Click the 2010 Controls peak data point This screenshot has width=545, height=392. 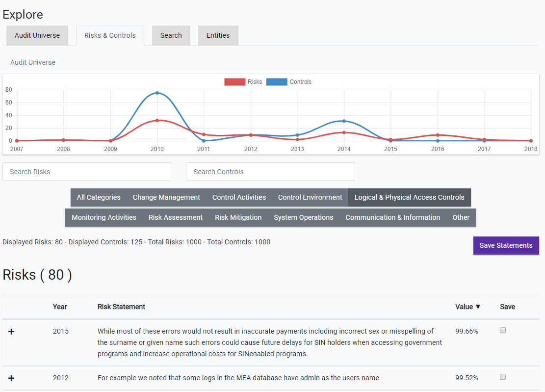coord(157,93)
